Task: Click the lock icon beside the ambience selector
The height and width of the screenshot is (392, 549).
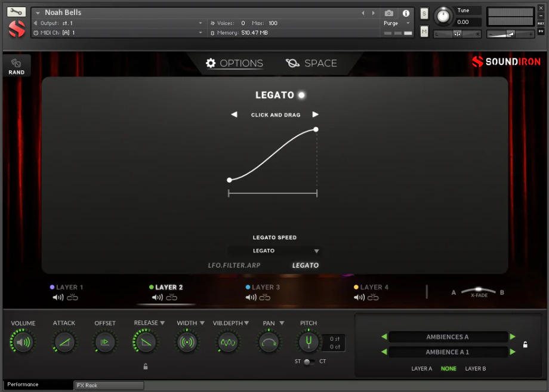Action: click(x=525, y=344)
